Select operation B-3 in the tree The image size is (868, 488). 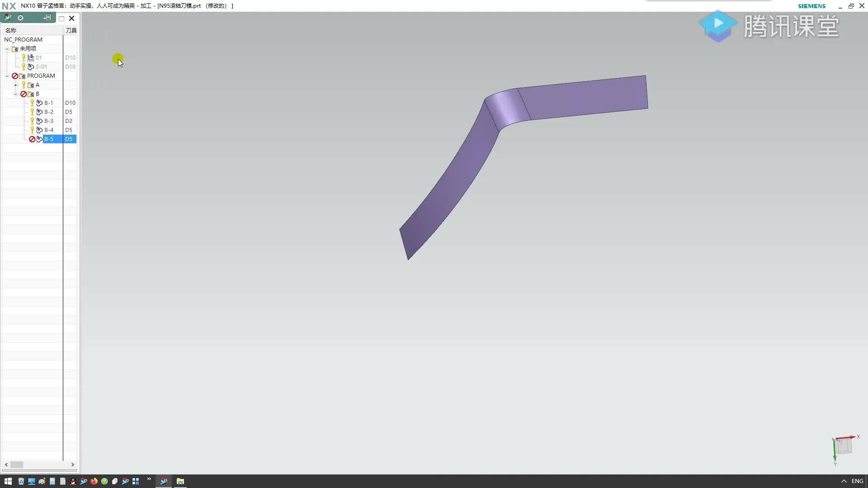pyautogui.click(x=49, y=121)
